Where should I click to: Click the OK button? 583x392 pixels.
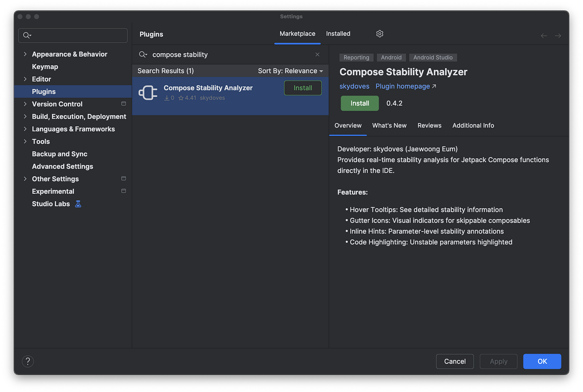[542, 361]
